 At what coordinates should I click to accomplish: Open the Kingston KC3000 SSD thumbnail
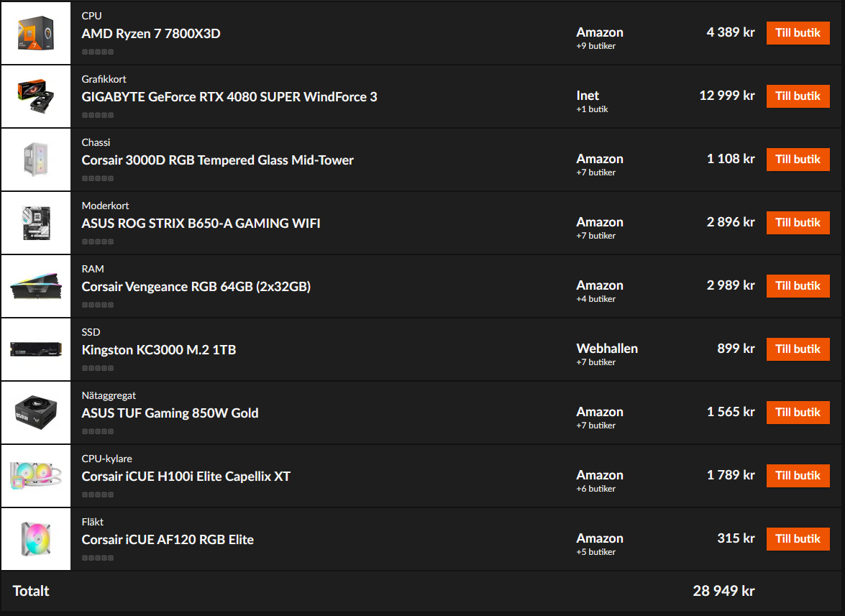35,349
